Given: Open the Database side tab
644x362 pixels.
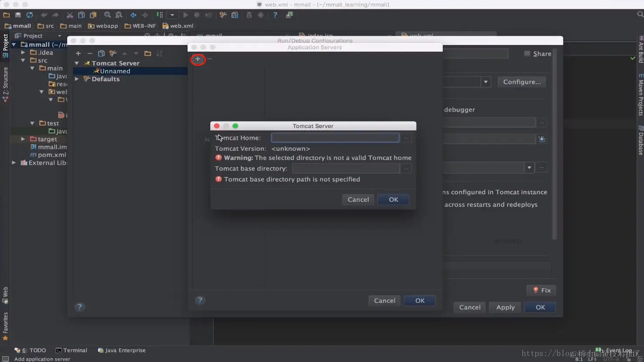Looking at the screenshot, I should pyautogui.click(x=641, y=141).
